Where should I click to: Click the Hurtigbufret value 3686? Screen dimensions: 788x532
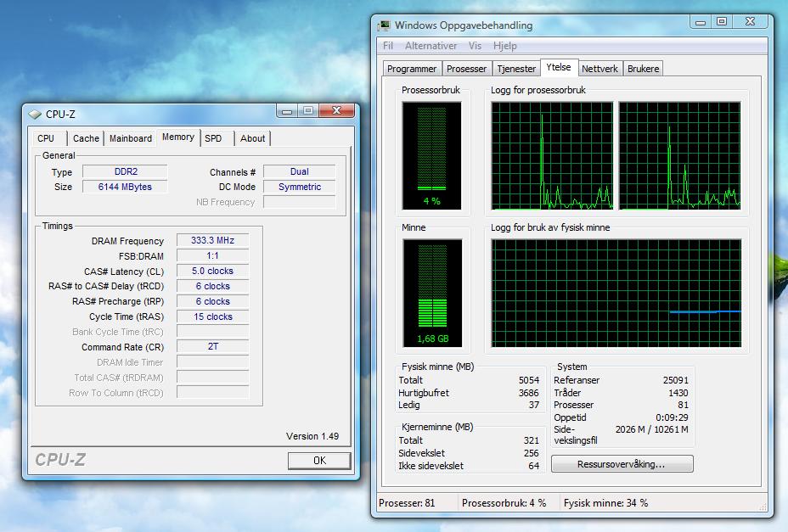click(529, 393)
